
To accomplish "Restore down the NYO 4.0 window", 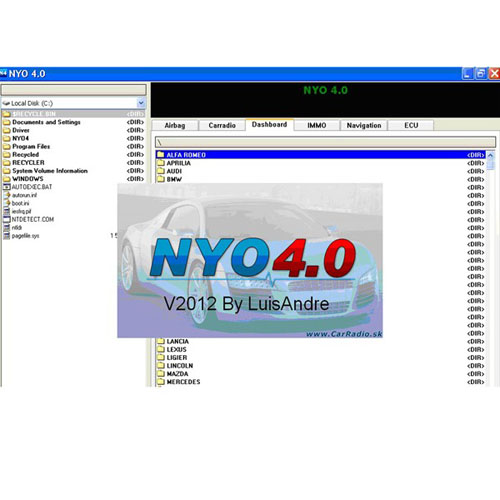I will click(481, 74).
